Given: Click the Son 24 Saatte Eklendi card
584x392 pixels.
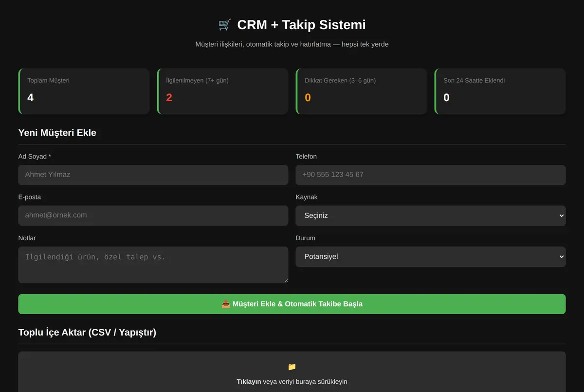Looking at the screenshot, I should click(500, 91).
